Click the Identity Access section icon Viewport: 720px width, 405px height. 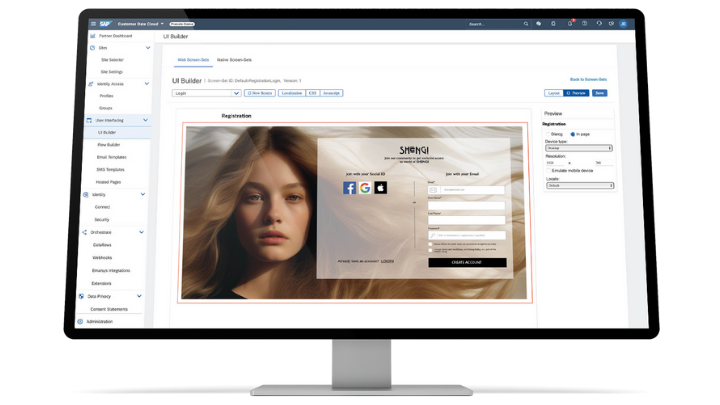point(90,84)
